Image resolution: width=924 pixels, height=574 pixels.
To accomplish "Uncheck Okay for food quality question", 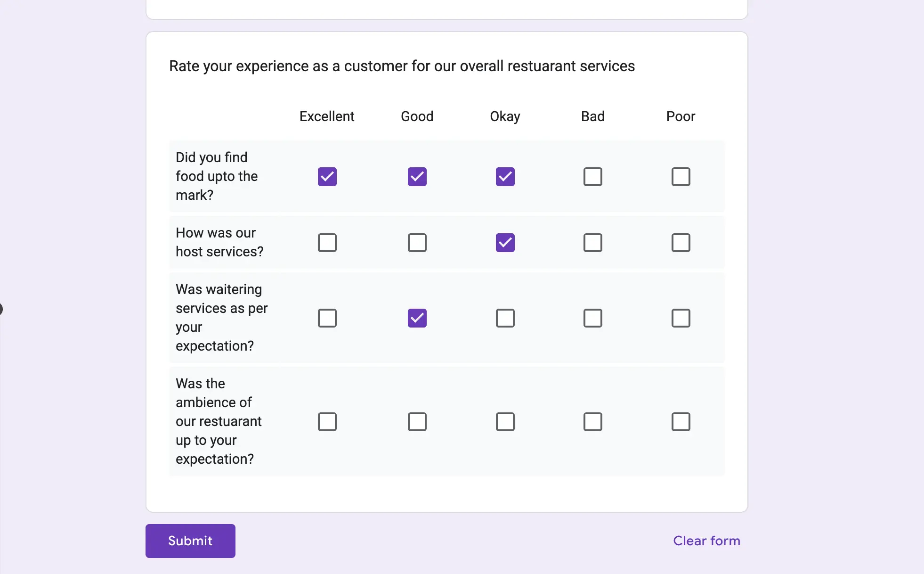I will 505,177.
